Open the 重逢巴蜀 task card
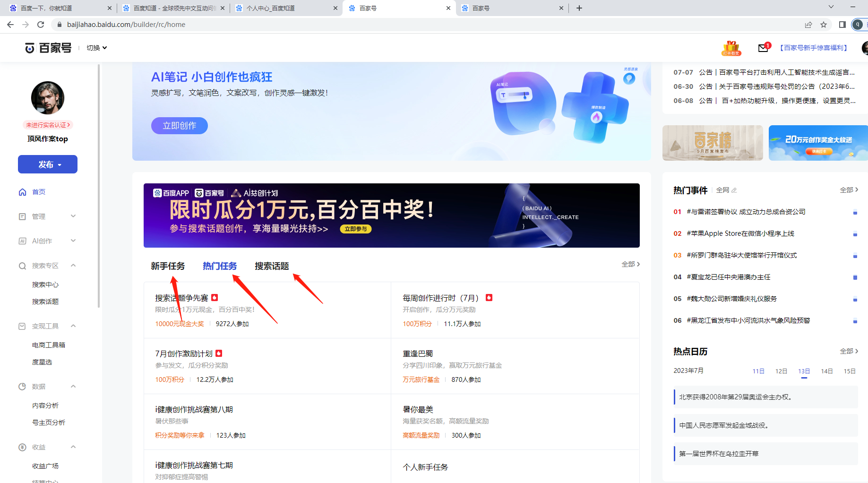The image size is (868, 483). pyautogui.click(x=515, y=366)
